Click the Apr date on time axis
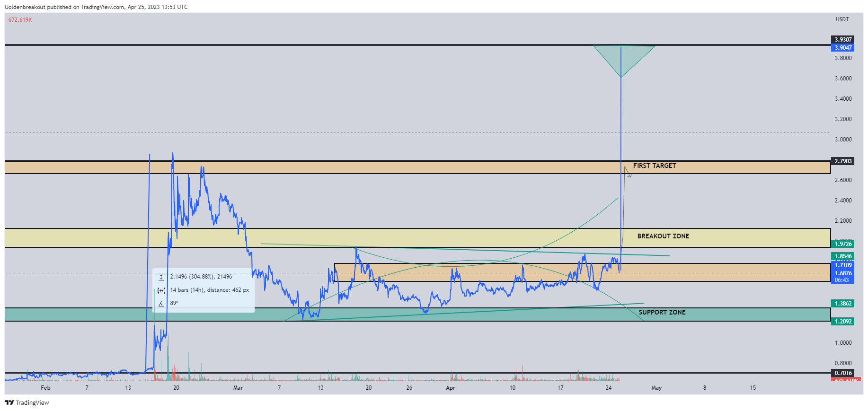The height and width of the screenshot is (411, 868). 451,388
